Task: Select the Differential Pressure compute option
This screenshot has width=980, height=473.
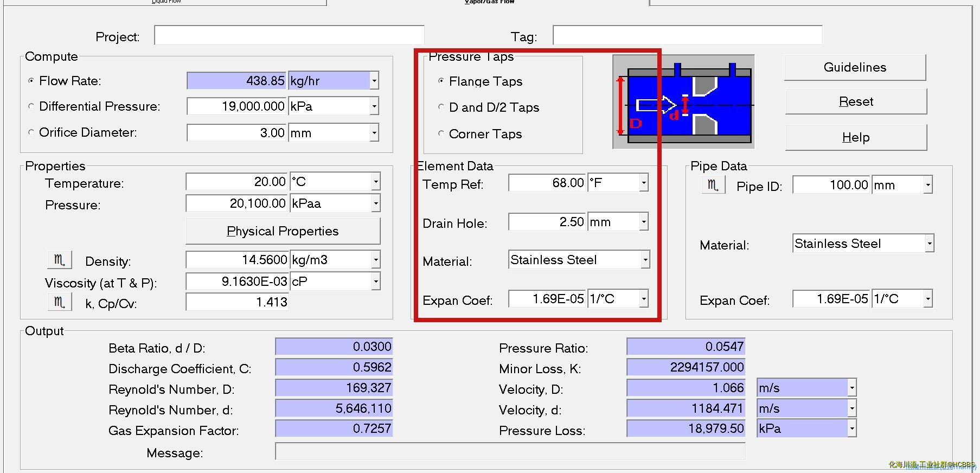Action: click(x=31, y=106)
